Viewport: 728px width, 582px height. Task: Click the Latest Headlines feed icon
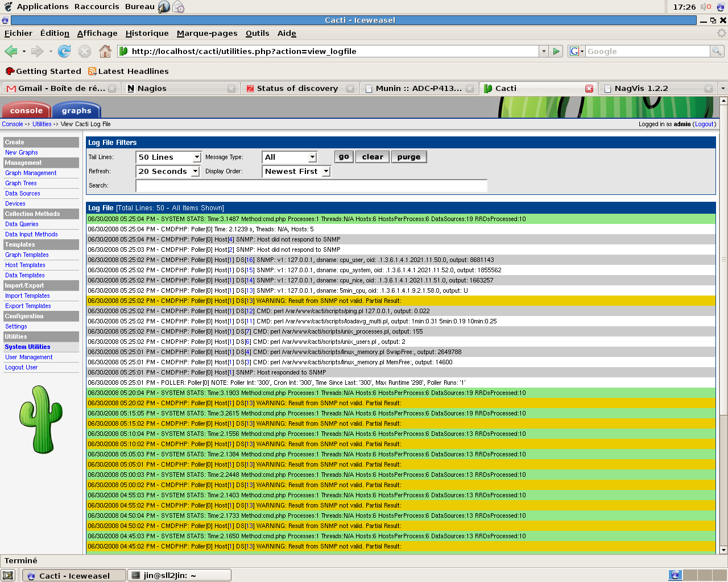(92, 71)
